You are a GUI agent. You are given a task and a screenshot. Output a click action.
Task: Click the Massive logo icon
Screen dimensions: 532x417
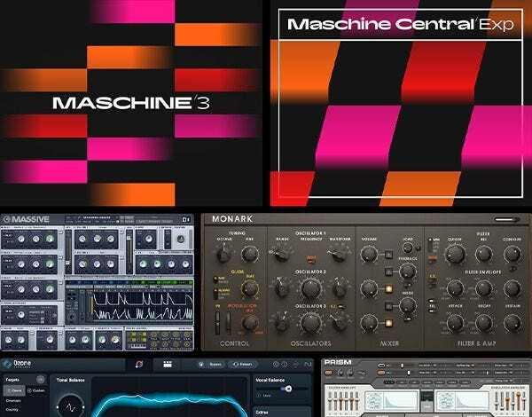click(6, 219)
